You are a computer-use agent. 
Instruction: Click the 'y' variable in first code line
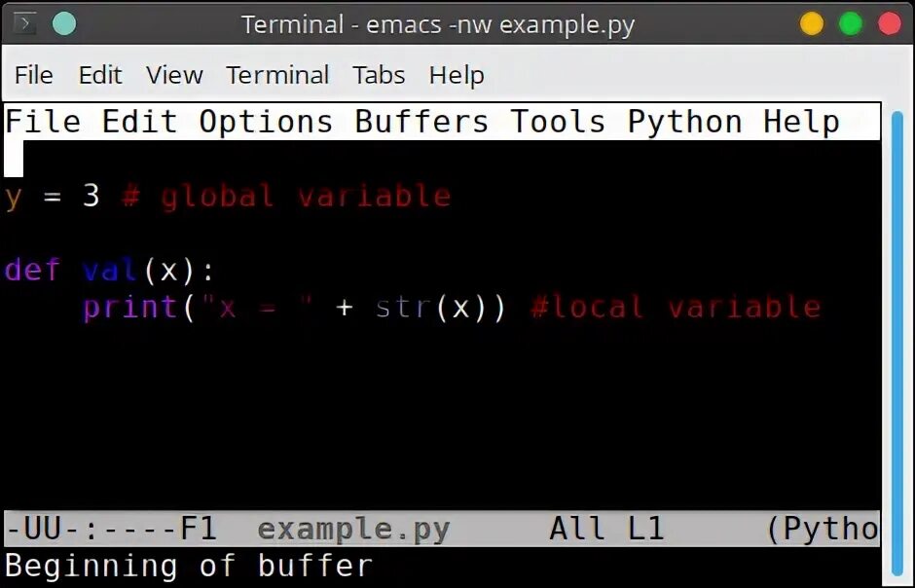(x=14, y=198)
